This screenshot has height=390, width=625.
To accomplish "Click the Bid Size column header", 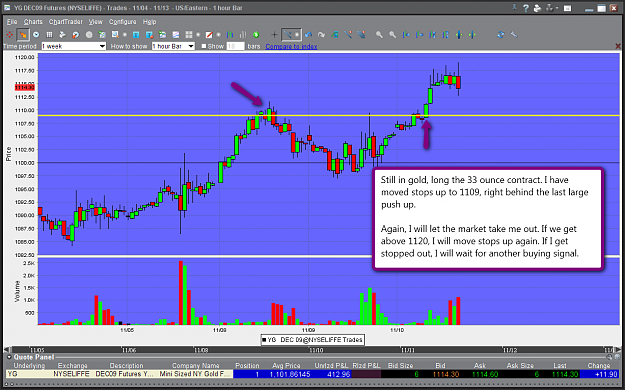I will [x=401, y=366].
